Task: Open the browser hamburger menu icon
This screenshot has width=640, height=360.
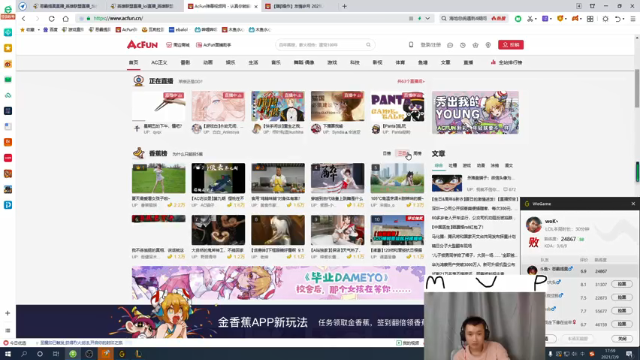Action: 633,19
